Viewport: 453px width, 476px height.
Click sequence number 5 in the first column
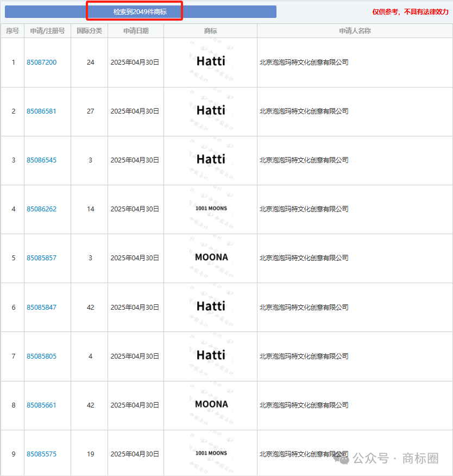click(x=14, y=258)
